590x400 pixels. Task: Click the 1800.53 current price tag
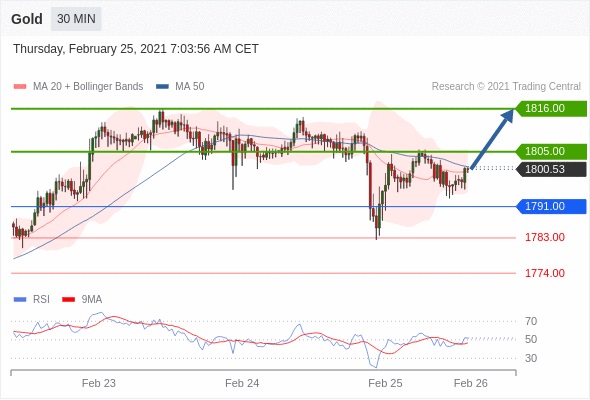[x=550, y=169]
